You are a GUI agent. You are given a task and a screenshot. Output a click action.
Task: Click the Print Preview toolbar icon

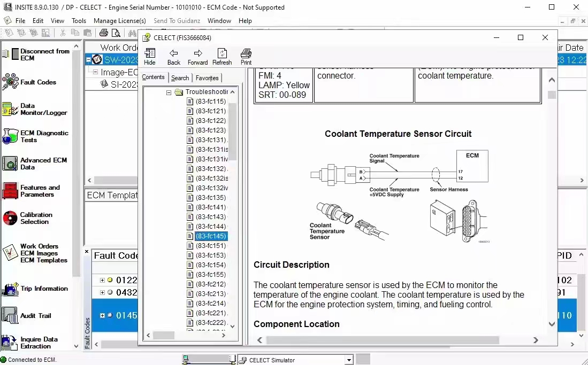[x=116, y=33]
